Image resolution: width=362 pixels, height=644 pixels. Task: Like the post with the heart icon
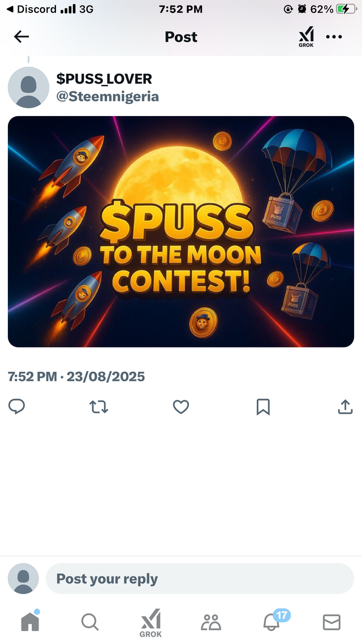click(x=180, y=407)
